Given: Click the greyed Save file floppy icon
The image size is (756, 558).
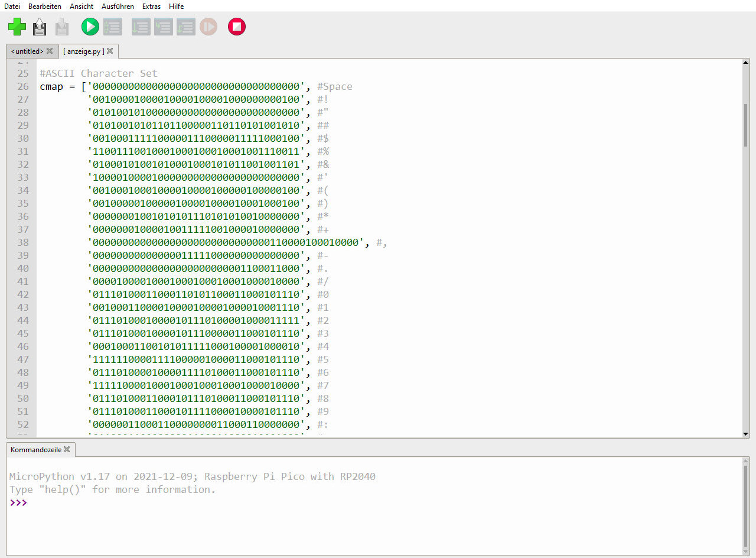Looking at the screenshot, I should 62,27.
